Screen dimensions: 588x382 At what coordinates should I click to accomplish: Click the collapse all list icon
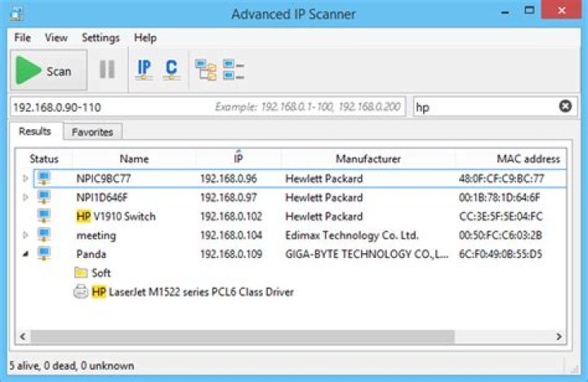click(x=234, y=70)
